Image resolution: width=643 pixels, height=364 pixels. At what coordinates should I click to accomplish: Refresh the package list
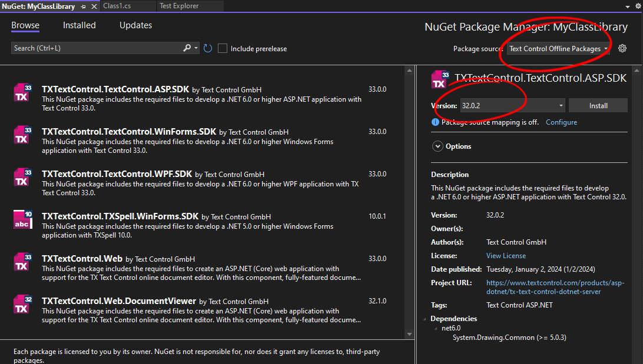208,48
